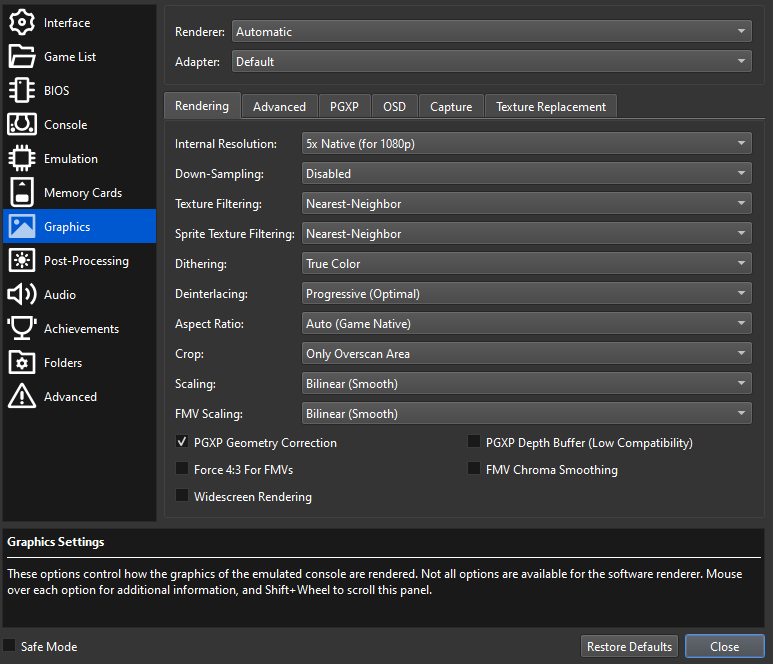The image size is (773, 664).
Task: Open the Adapter dropdown
Action: 492,62
